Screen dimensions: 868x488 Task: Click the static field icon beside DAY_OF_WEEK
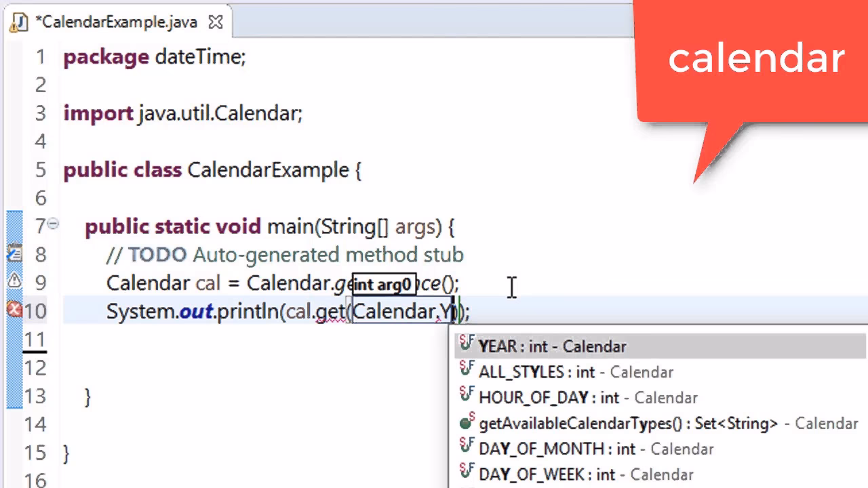(466, 474)
